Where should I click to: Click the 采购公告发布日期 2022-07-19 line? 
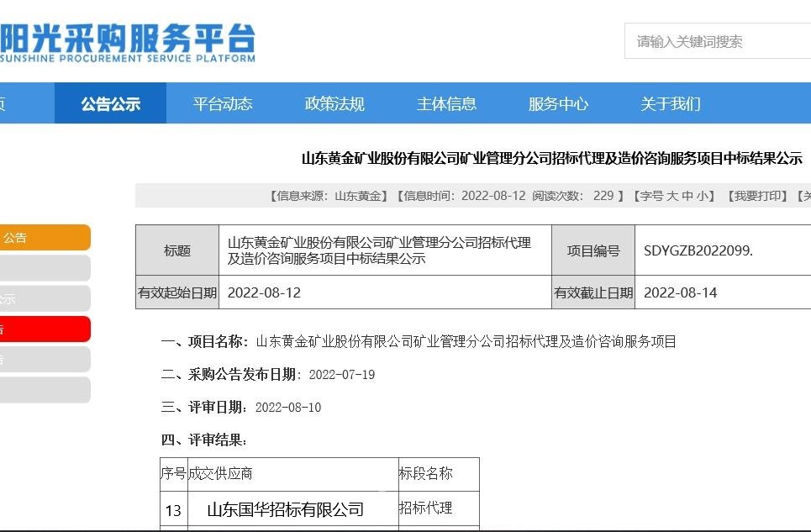pos(268,374)
